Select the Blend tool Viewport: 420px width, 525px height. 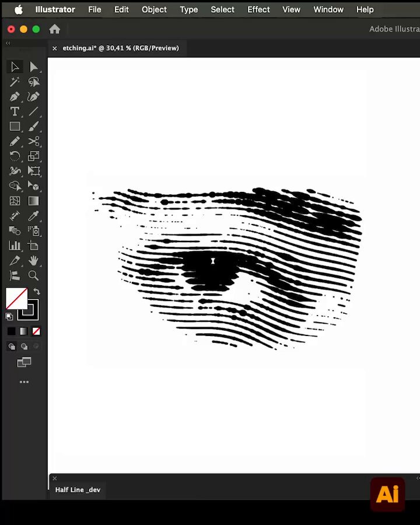point(15,230)
